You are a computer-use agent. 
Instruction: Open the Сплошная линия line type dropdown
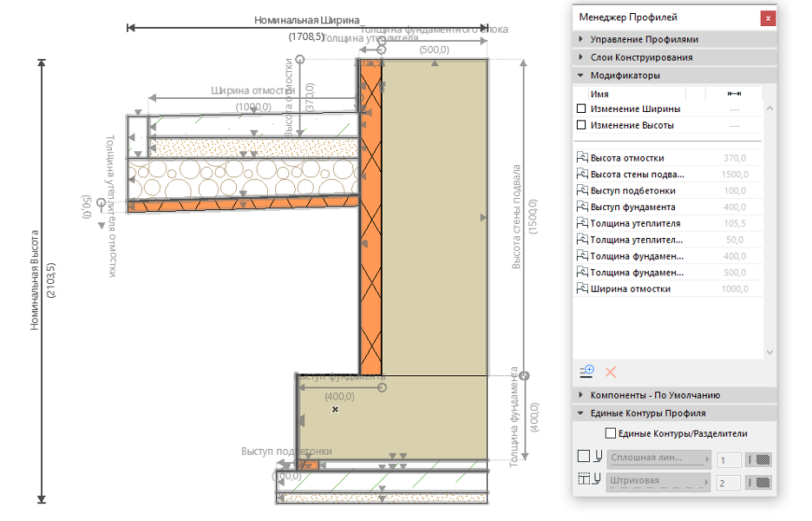click(658, 458)
